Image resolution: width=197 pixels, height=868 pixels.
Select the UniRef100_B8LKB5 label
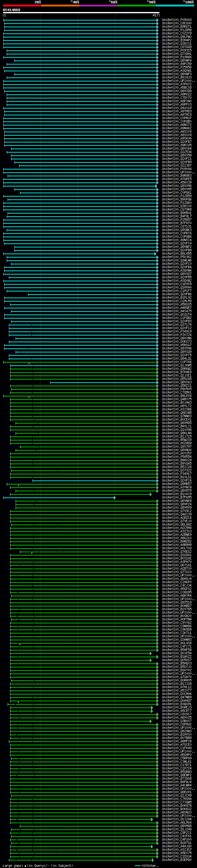click(177, 253)
